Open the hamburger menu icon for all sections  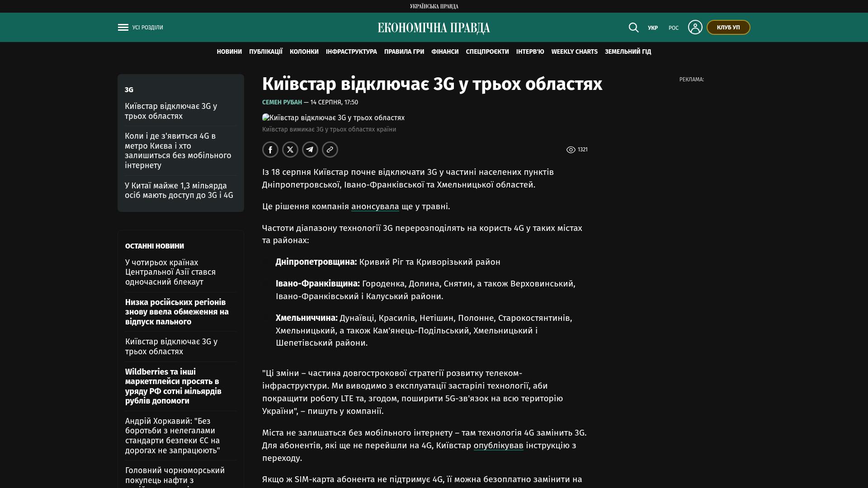pos(123,28)
